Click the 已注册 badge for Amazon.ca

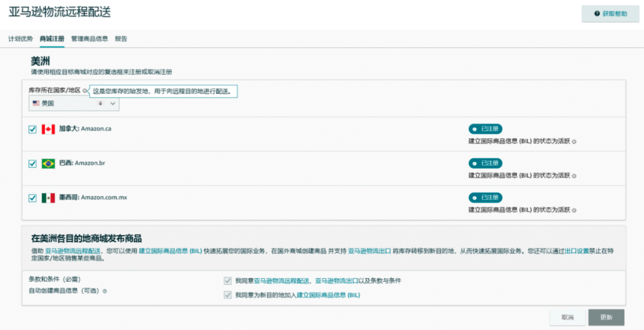click(485, 129)
